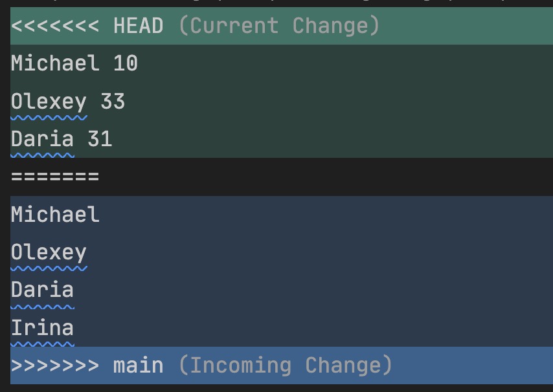Click the main branch name
The width and height of the screenshot is (553, 392).
(x=138, y=365)
